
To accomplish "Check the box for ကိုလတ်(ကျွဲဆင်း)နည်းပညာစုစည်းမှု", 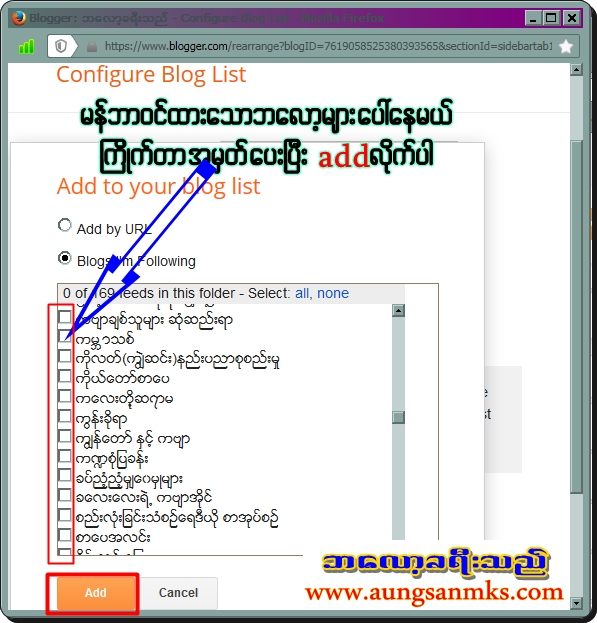I will click(x=64, y=356).
